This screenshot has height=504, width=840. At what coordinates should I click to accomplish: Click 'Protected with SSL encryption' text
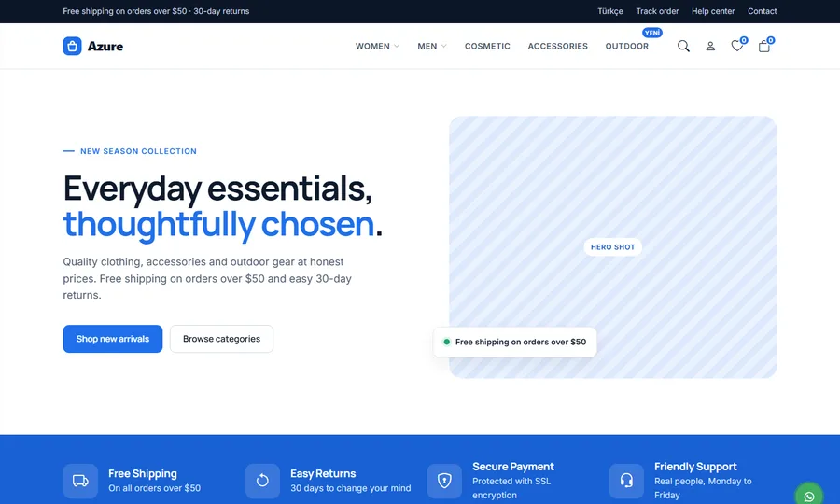pyautogui.click(x=511, y=488)
